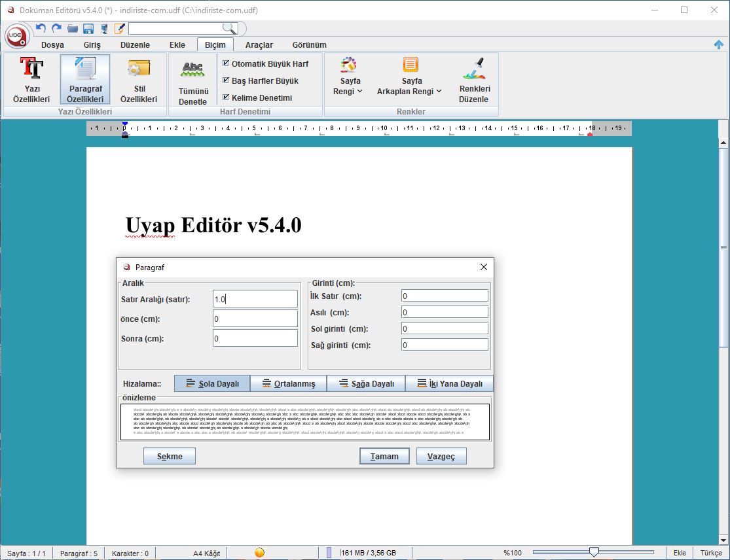Click 'Sayfa : 1 / 1' in the status bar

click(27, 553)
